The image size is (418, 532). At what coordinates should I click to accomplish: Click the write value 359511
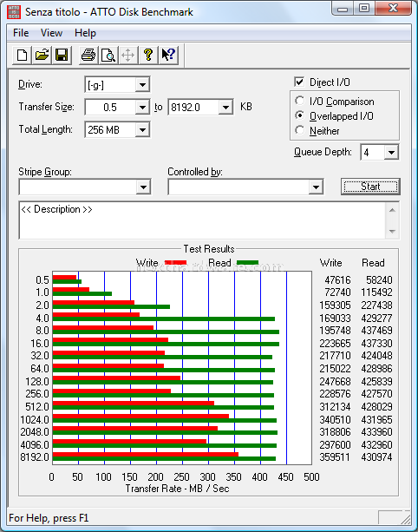tap(334, 456)
